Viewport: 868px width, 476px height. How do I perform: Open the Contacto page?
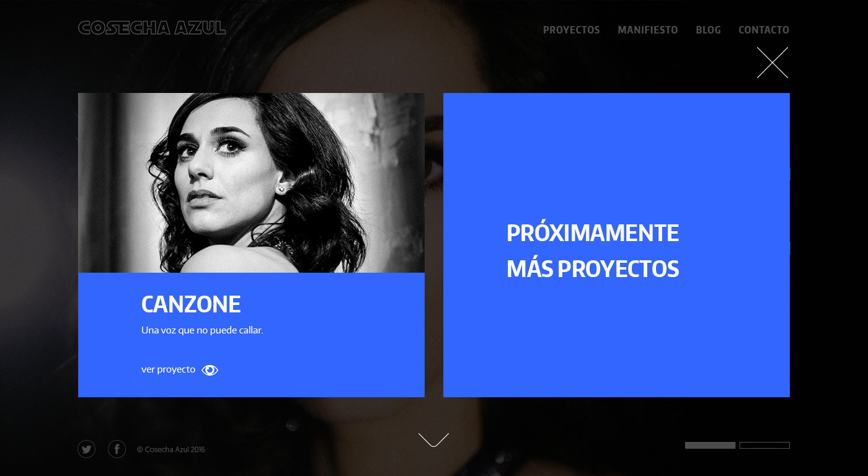pos(764,30)
